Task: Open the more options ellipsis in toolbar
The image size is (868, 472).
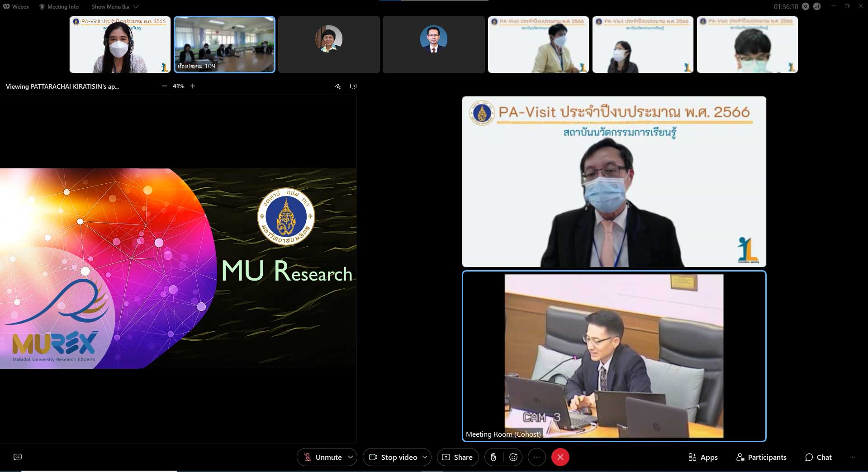Action: (537, 457)
